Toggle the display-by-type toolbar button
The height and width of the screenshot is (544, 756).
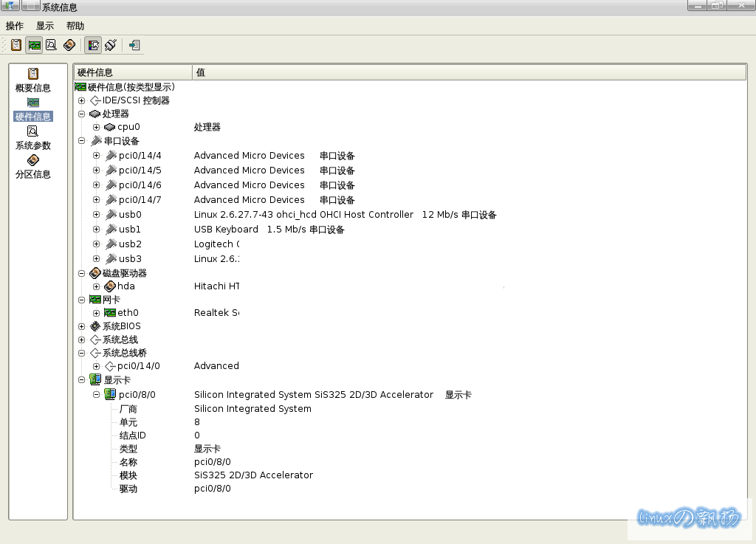(93, 45)
